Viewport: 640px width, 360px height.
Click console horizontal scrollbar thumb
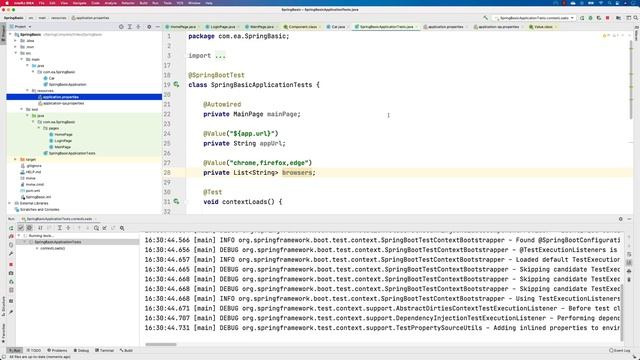pyautogui.click(x=161, y=344)
